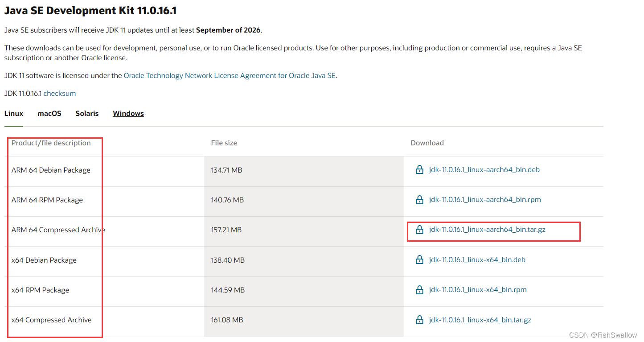
Task: Click the 157.21 MB file size cell
Action: (226, 230)
